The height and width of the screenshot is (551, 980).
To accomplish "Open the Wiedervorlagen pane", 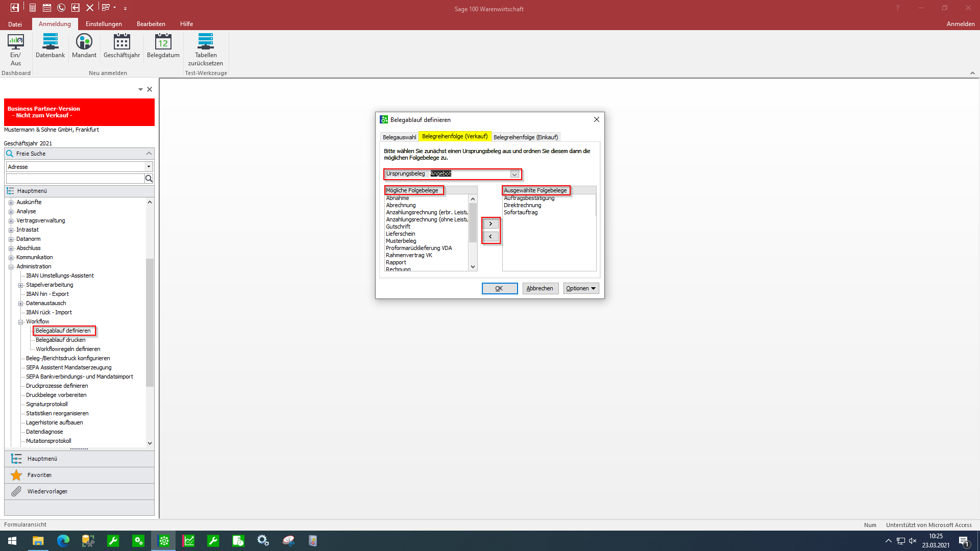I will click(79, 491).
